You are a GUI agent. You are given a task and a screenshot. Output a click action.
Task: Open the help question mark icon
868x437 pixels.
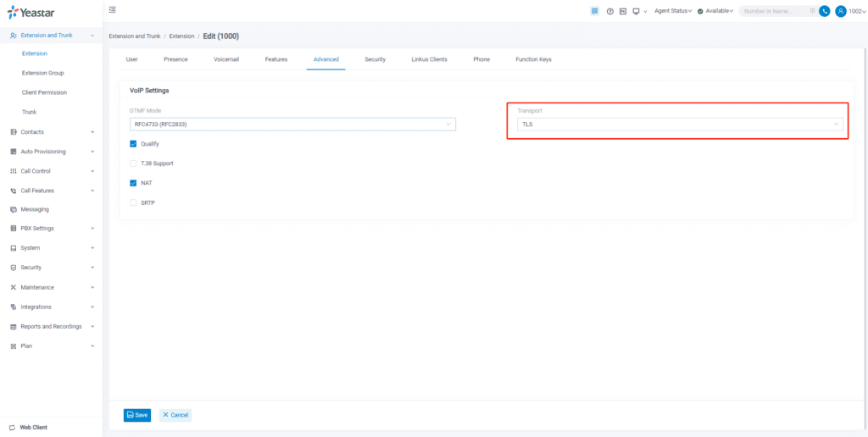(609, 11)
